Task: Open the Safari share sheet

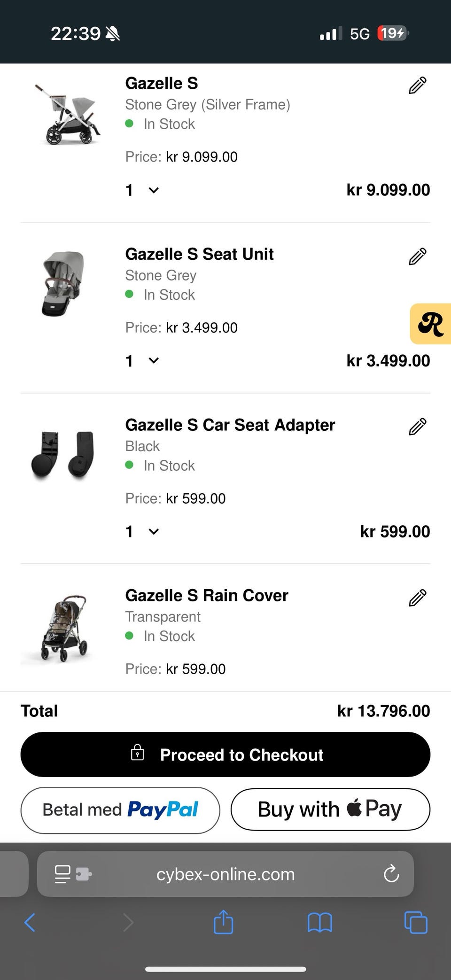Action: point(223,922)
